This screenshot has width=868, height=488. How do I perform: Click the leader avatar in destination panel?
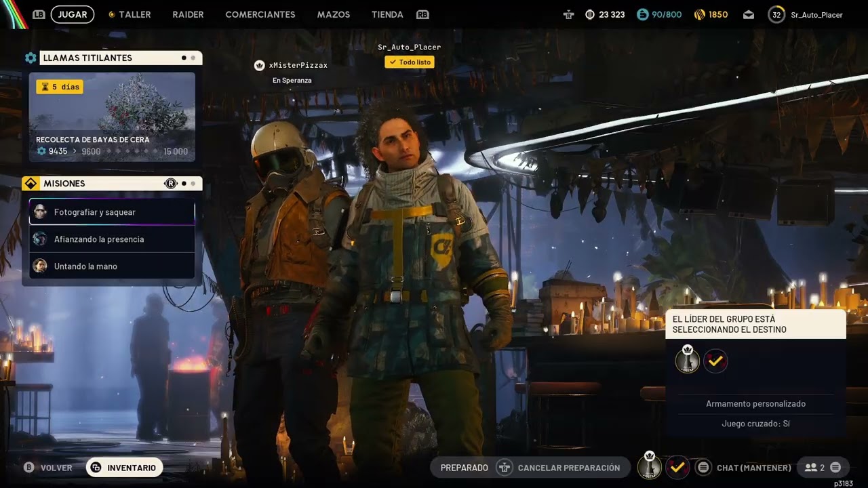pyautogui.click(x=688, y=360)
